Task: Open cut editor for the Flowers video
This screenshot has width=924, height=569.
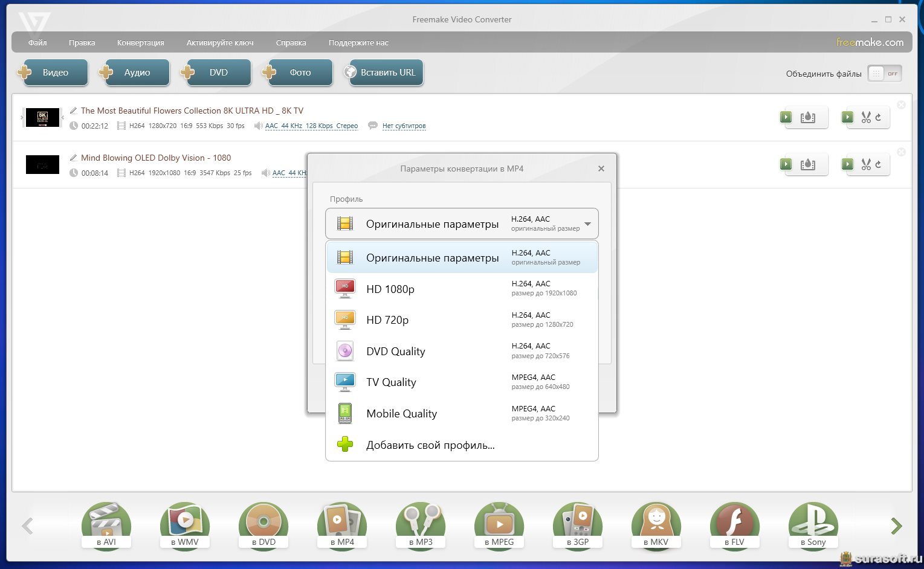Action: 865,117
